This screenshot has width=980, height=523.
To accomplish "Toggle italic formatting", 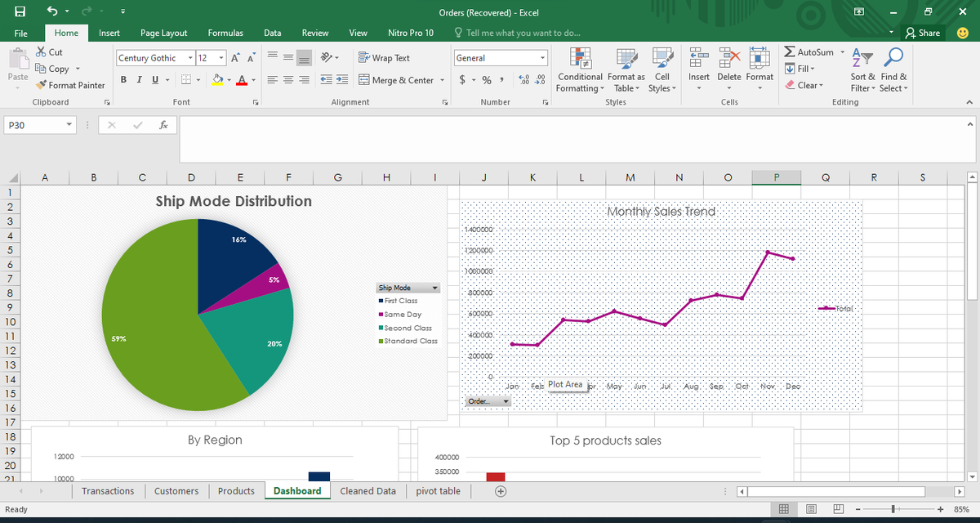I will [x=139, y=80].
